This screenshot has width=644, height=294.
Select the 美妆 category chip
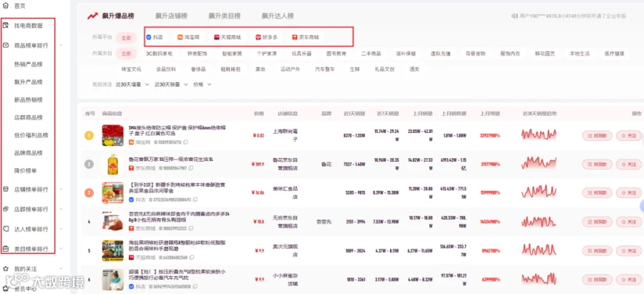click(x=260, y=69)
